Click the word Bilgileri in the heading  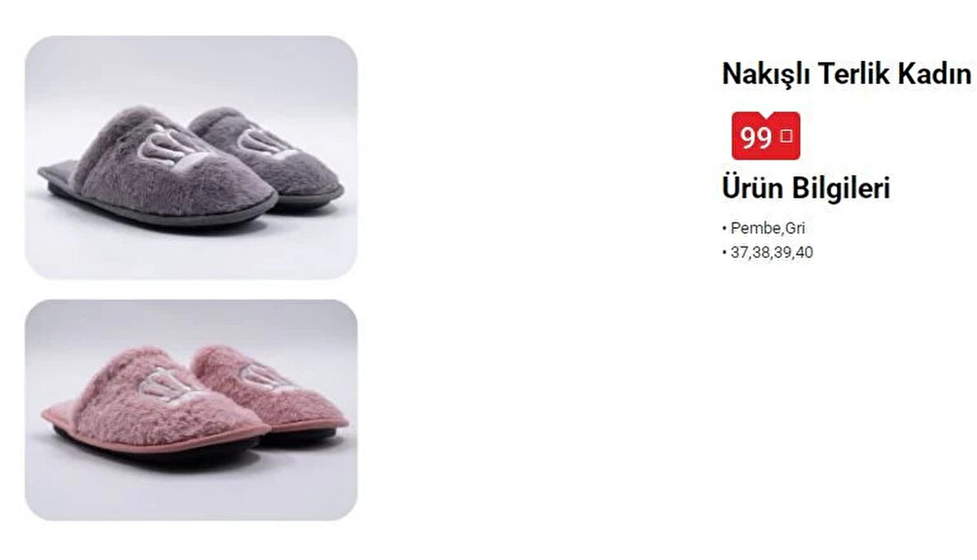point(841,189)
